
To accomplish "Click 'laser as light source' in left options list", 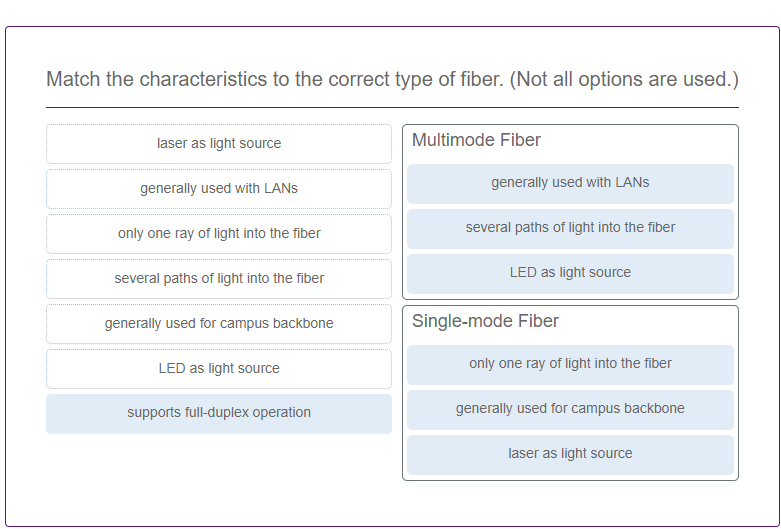I will (219, 143).
